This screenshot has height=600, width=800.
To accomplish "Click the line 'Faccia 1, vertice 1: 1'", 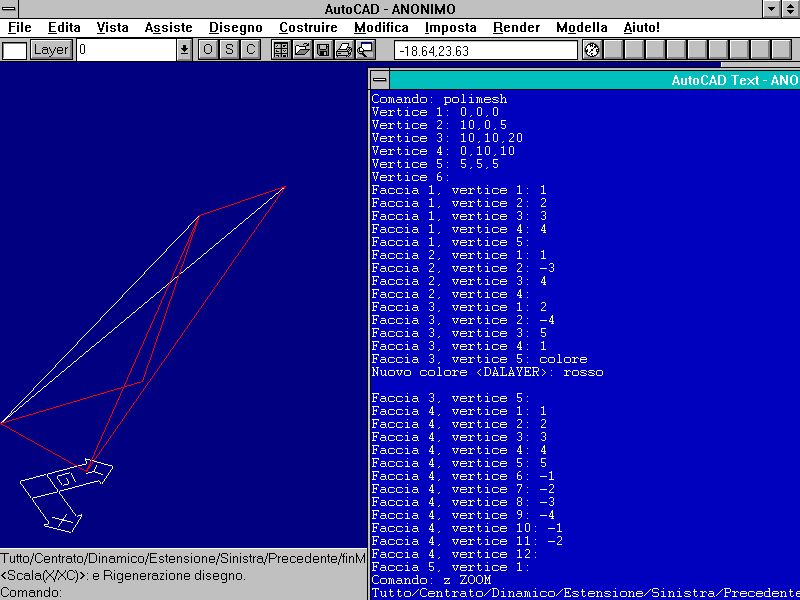I will [x=459, y=190].
